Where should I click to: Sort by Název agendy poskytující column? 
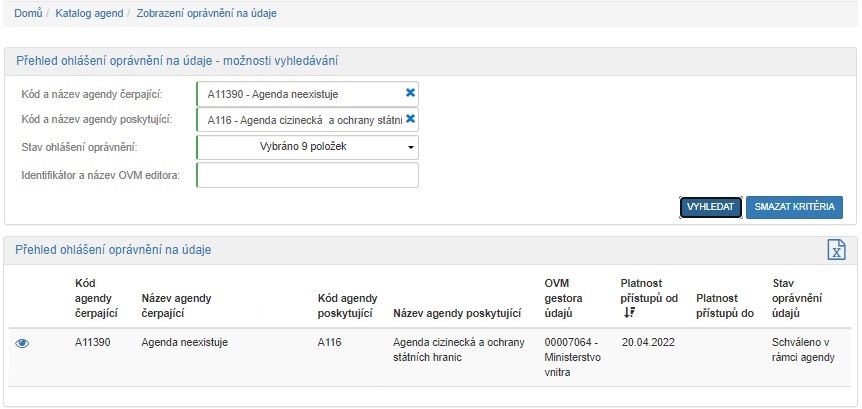[458, 313]
